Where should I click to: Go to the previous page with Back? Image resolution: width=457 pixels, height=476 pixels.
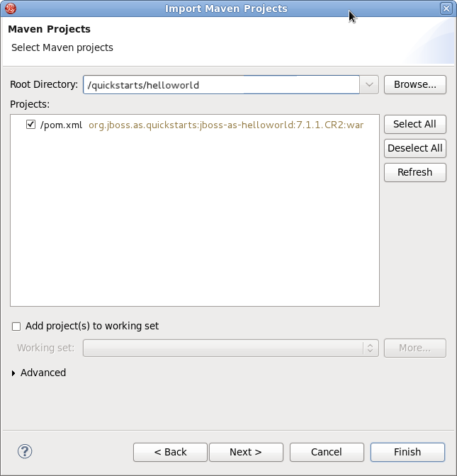170,452
